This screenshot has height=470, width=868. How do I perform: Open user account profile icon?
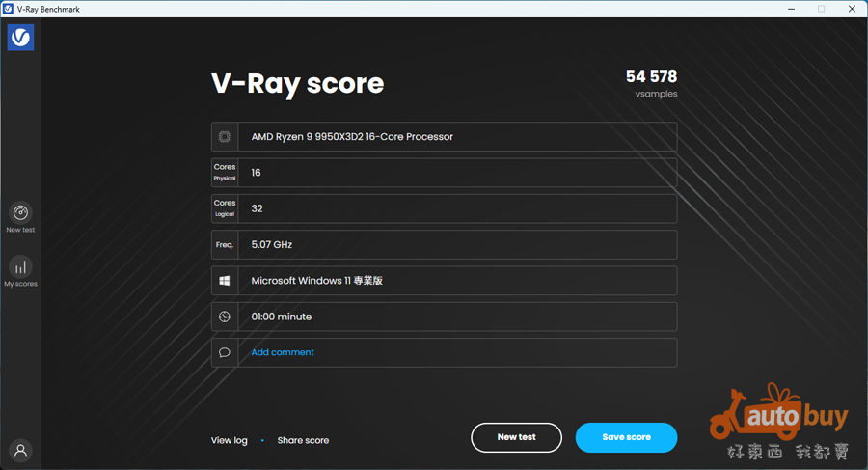pyautogui.click(x=20, y=450)
